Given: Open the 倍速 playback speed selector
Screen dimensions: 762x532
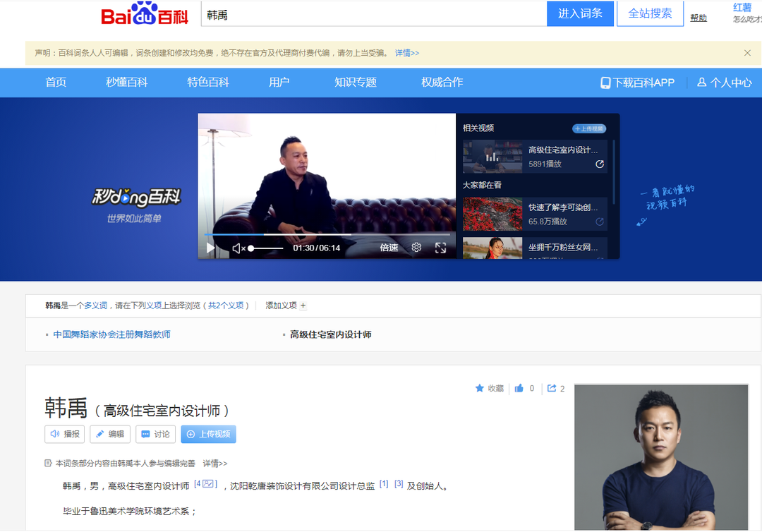Looking at the screenshot, I should click(x=389, y=248).
